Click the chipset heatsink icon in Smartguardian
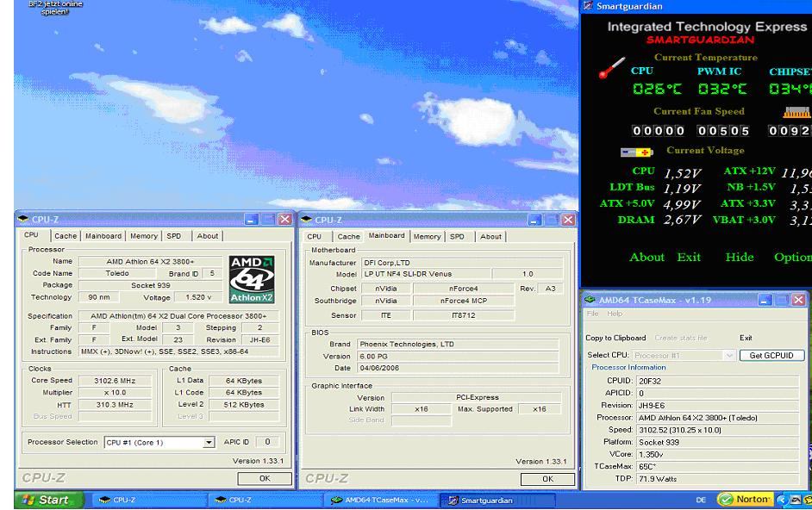 pos(797,112)
